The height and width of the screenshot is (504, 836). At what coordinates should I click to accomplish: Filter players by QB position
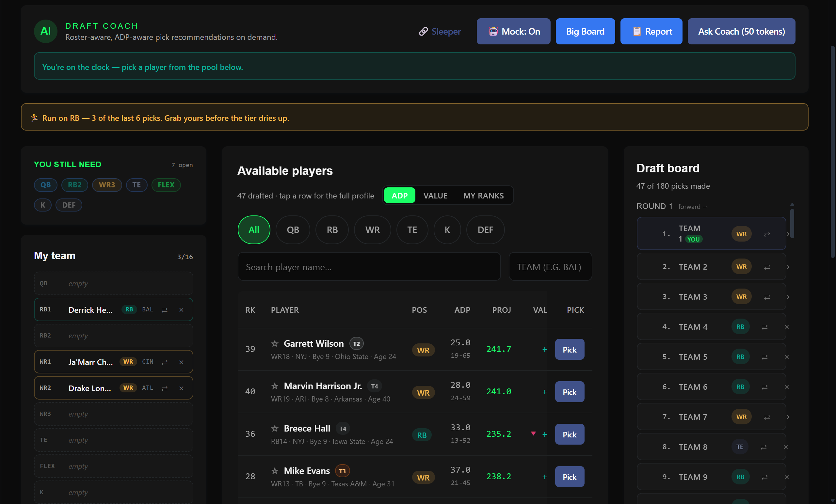[293, 230]
